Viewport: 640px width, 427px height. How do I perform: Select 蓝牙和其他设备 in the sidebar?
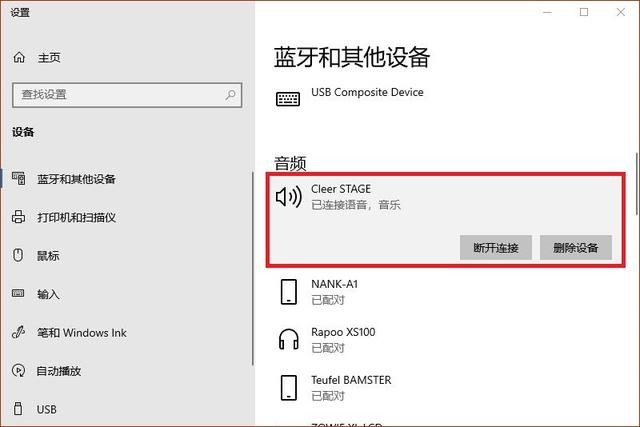[x=76, y=179]
